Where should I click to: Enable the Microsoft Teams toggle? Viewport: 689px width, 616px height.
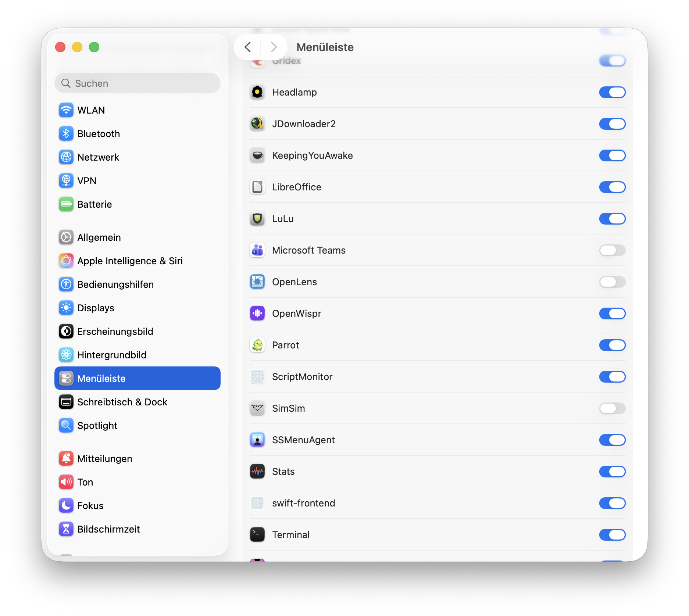click(613, 250)
